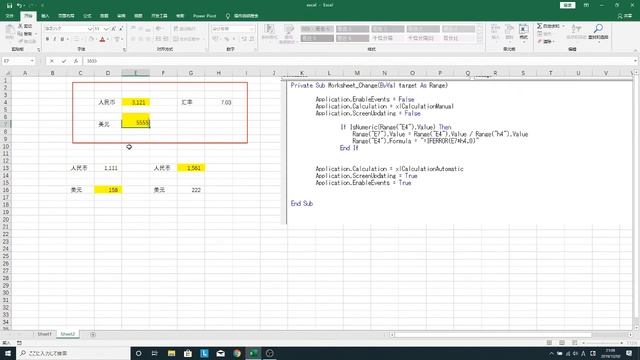Switch to Sheet1 tab
The height and width of the screenshot is (360, 640).
pos(44,334)
